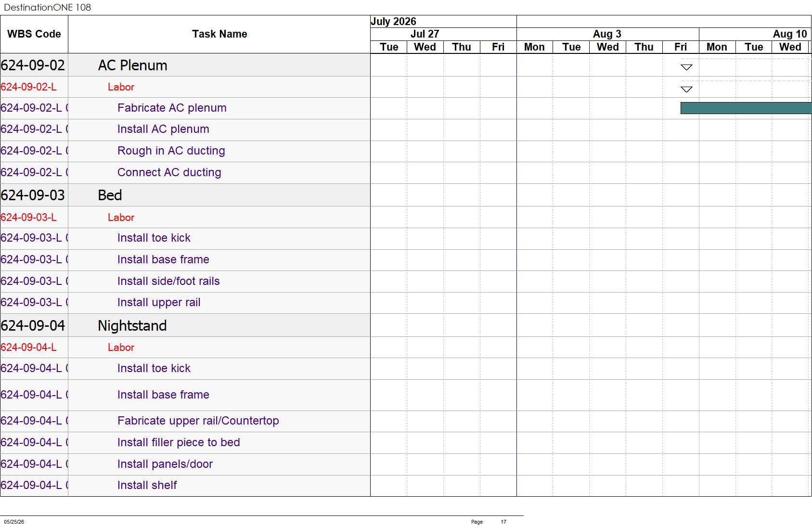Select the Install shelf task
This screenshot has width=812, height=528.
(x=147, y=485)
